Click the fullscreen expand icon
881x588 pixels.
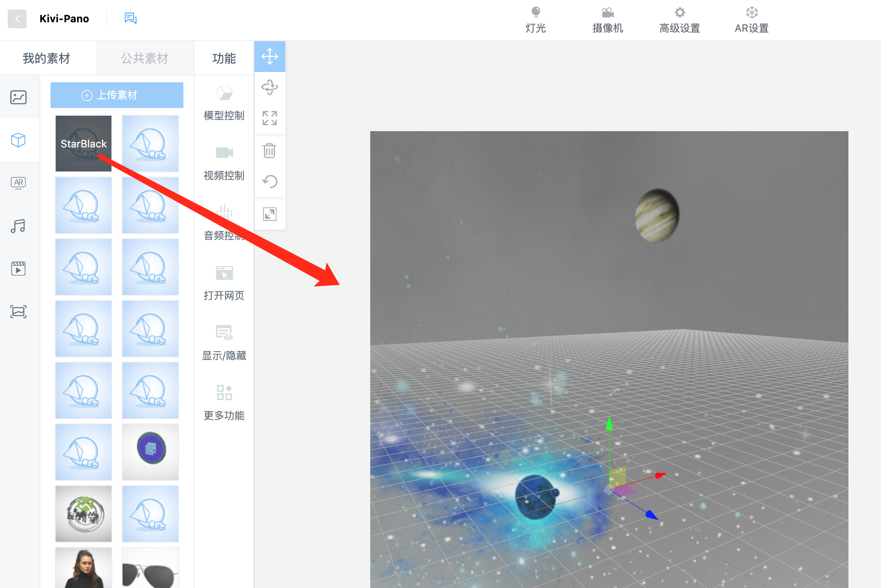point(270,214)
